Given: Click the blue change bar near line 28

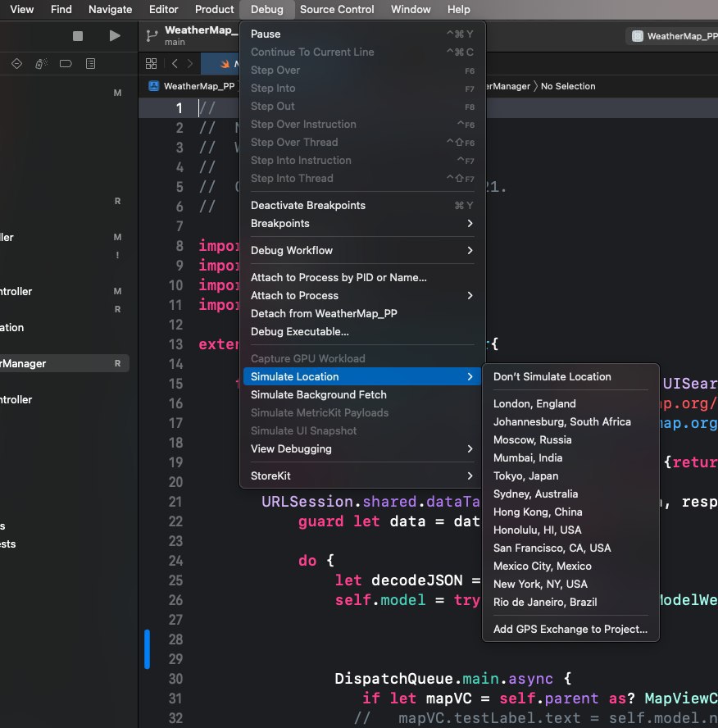Looking at the screenshot, I should coord(148,649).
